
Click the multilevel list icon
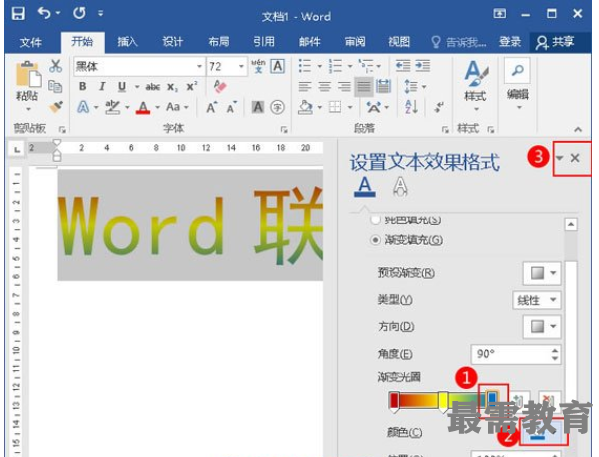tap(366, 66)
